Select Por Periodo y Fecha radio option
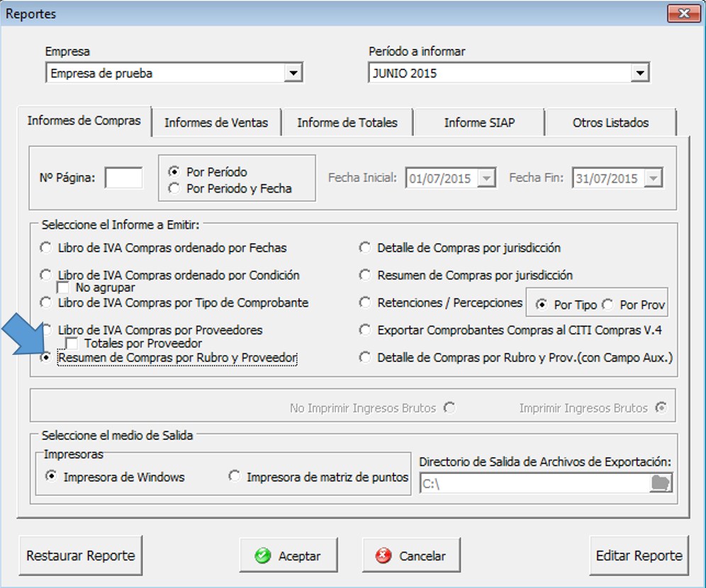 pyautogui.click(x=173, y=188)
